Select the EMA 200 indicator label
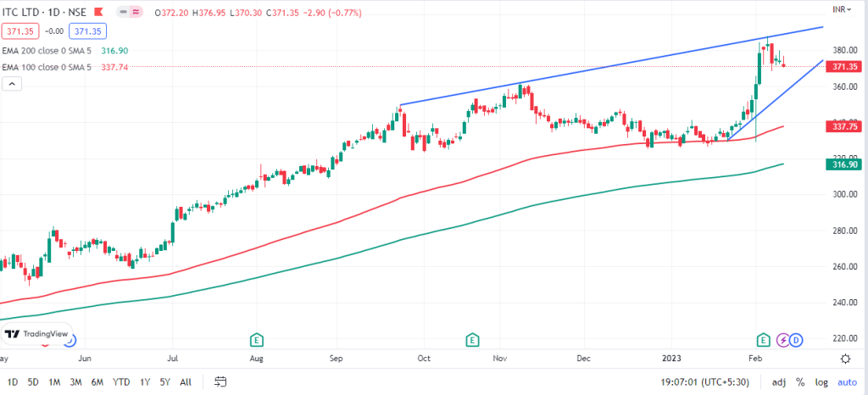 click(51, 50)
